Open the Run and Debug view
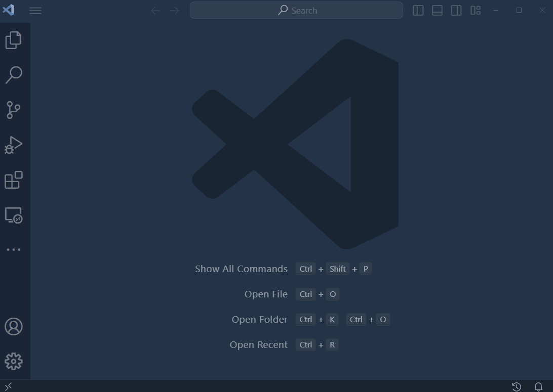 tap(14, 145)
